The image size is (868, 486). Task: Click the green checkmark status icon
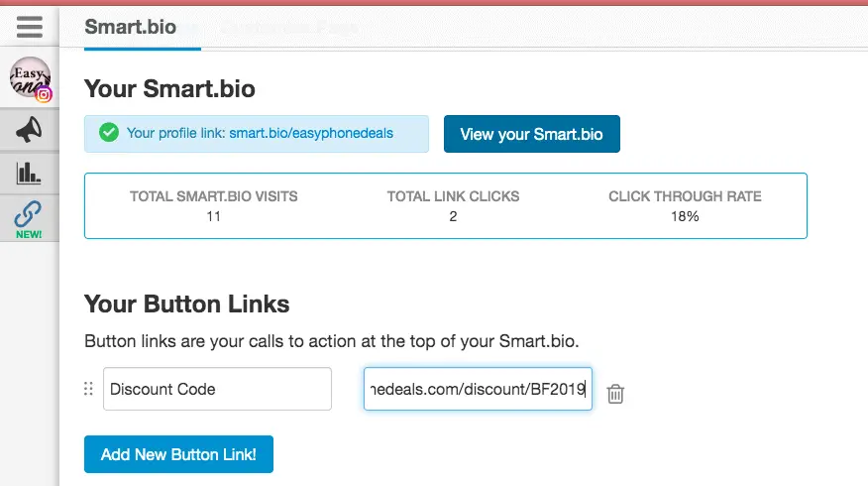tap(109, 133)
